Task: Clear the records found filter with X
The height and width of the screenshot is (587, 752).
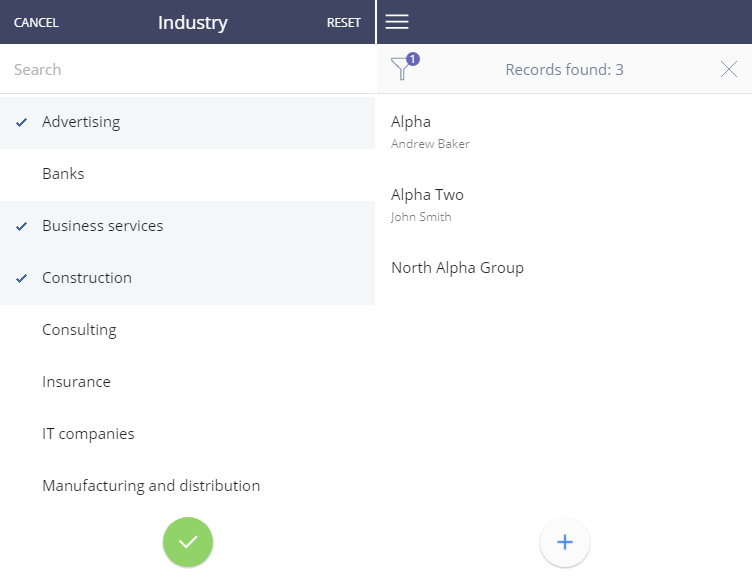Action: 728,69
